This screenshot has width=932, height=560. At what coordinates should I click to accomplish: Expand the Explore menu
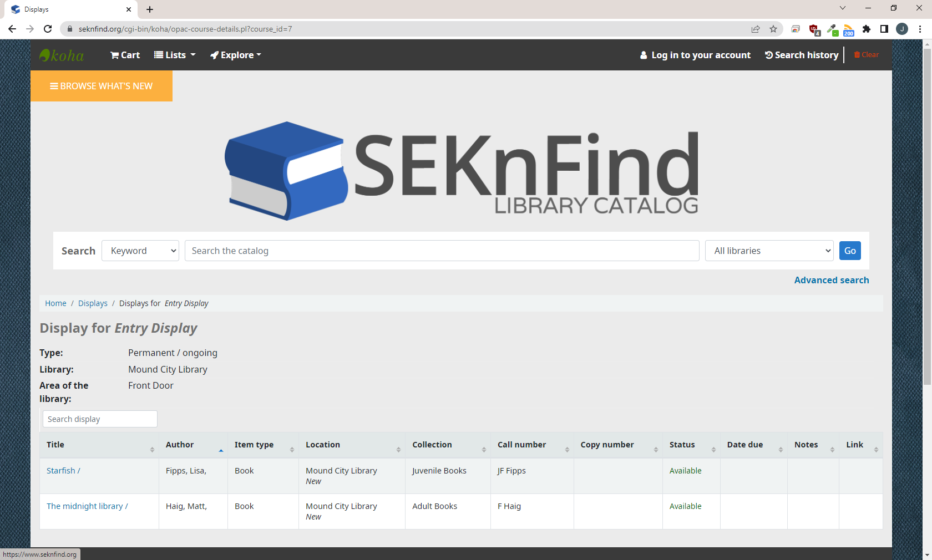(236, 55)
